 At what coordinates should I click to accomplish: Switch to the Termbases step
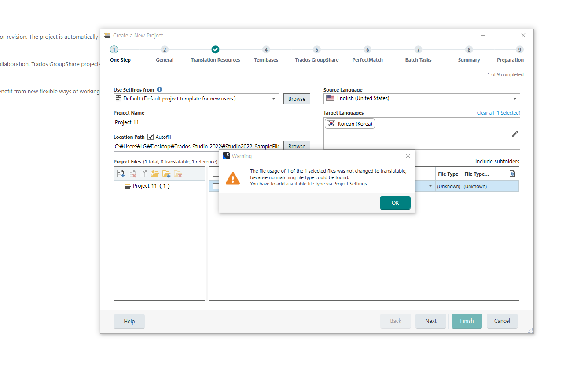(x=266, y=55)
